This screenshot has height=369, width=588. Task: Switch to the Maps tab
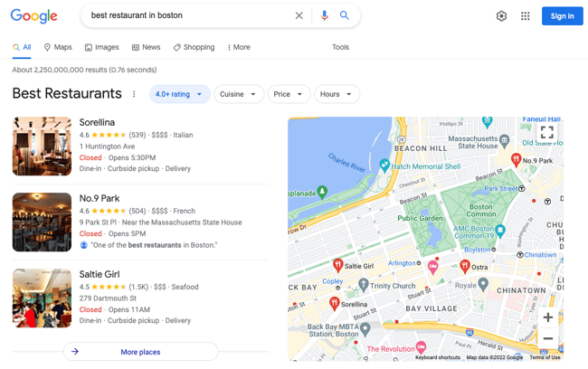pos(58,47)
